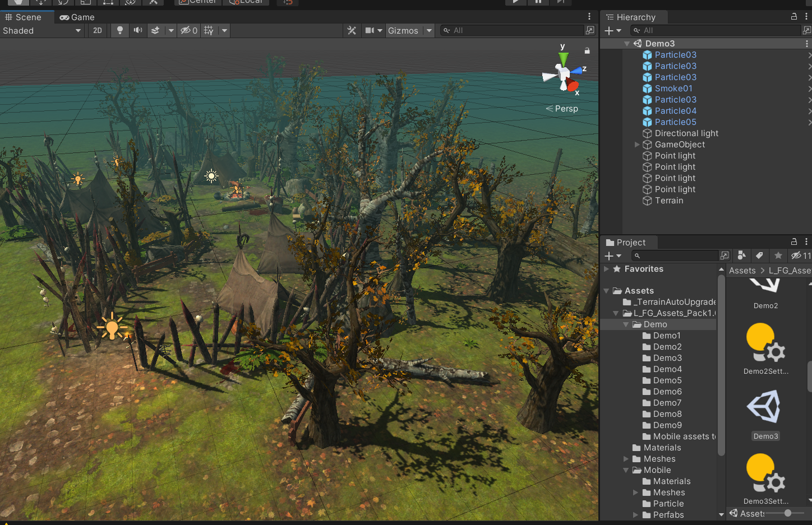The height and width of the screenshot is (525, 812).
Task: Toggle scene lighting bulb icon
Action: pos(119,30)
